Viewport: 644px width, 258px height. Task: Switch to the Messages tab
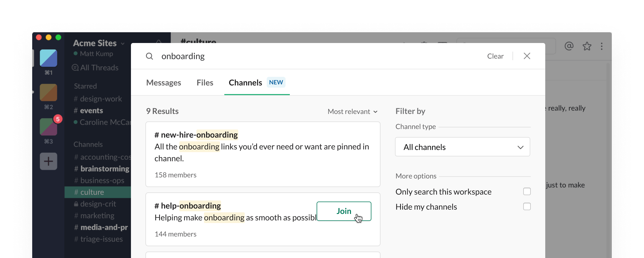pyautogui.click(x=163, y=83)
